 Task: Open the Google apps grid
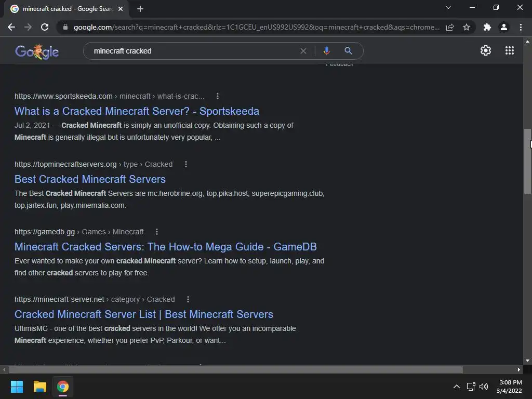click(x=510, y=50)
